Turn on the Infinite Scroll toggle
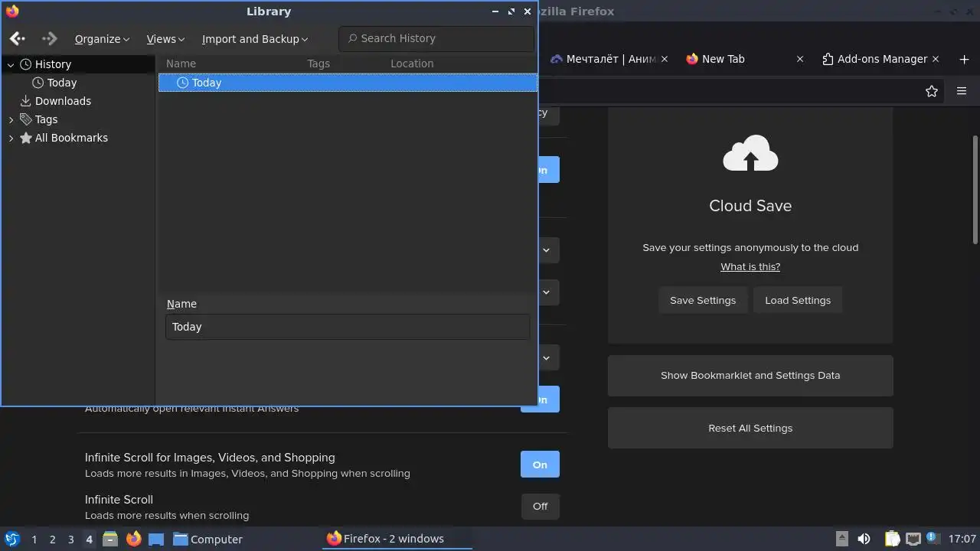Viewport: 980px width, 551px height. [x=540, y=506]
